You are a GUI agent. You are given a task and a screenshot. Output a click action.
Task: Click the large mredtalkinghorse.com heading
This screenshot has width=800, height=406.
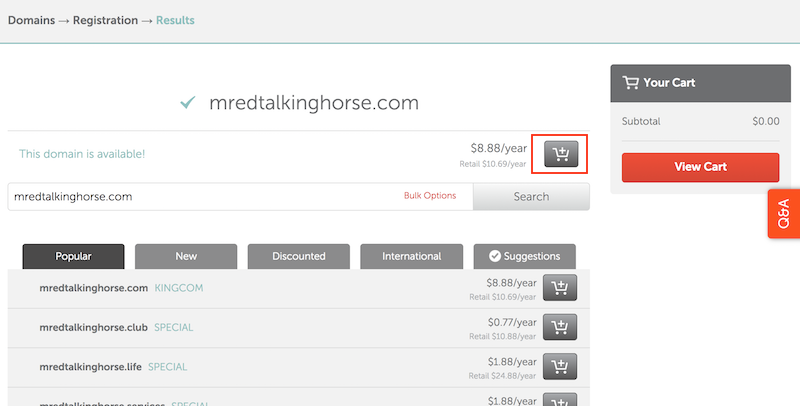pyautogui.click(x=314, y=103)
